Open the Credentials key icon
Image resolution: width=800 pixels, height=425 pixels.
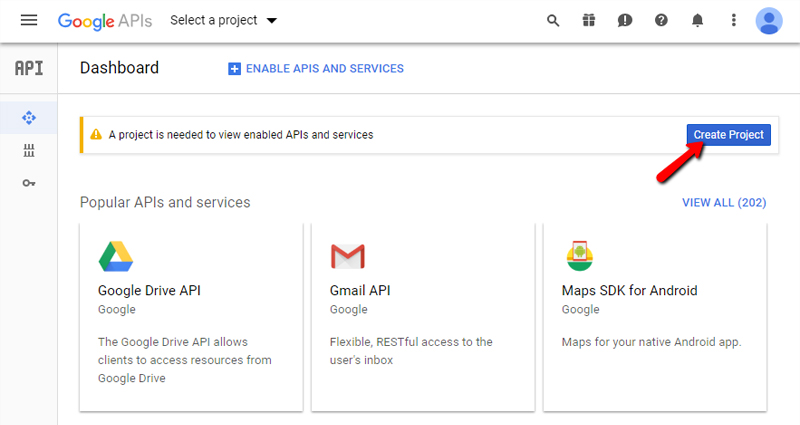click(x=29, y=183)
